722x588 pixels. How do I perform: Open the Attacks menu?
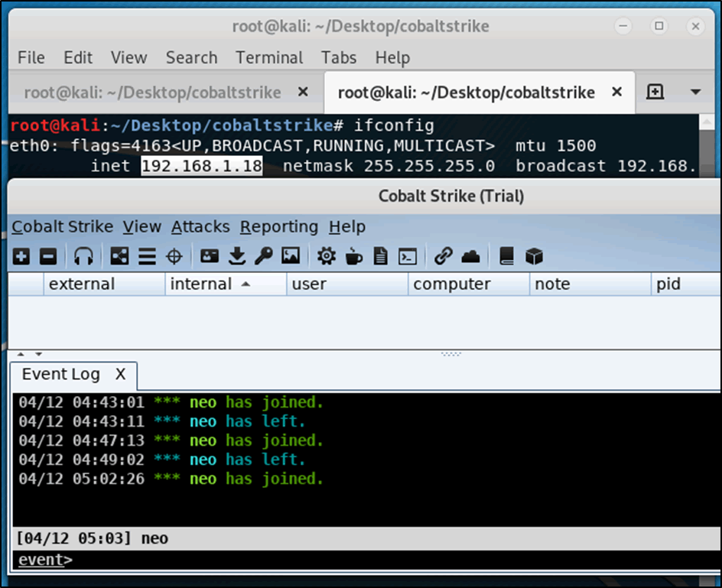[x=200, y=226]
